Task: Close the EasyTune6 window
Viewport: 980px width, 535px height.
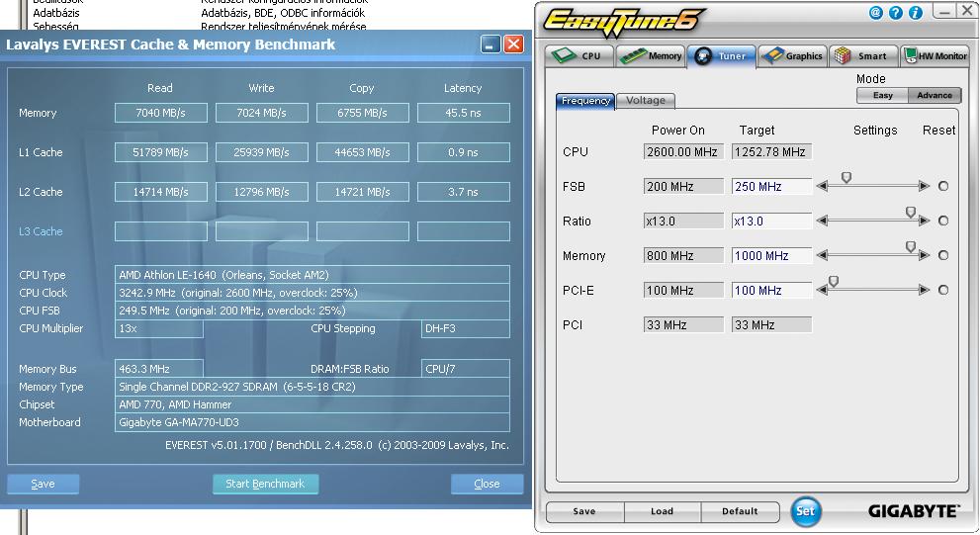Action: coord(966,12)
